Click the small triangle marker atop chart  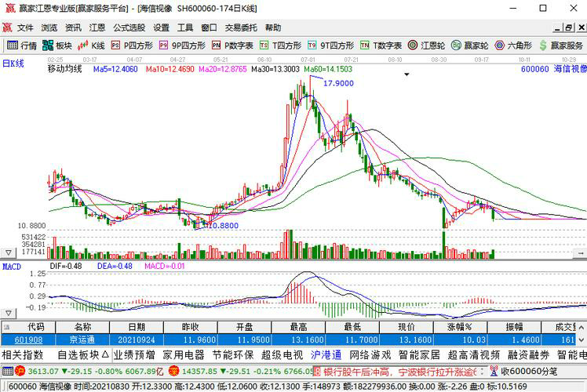(x=407, y=74)
